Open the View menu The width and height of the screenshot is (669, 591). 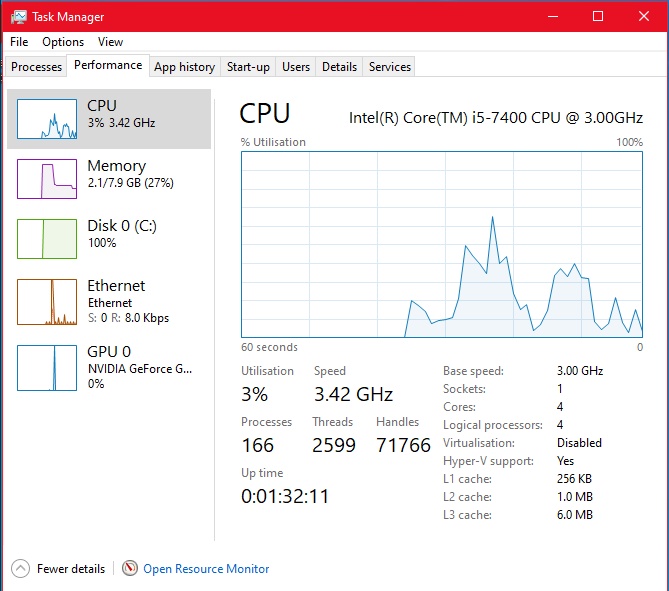pyautogui.click(x=110, y=42)
